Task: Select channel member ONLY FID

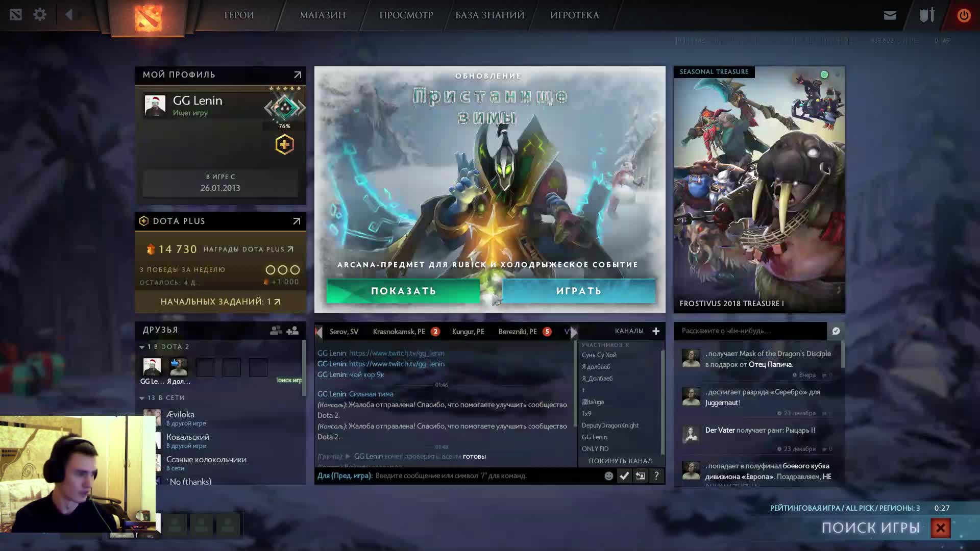Action: click(595, 449)
